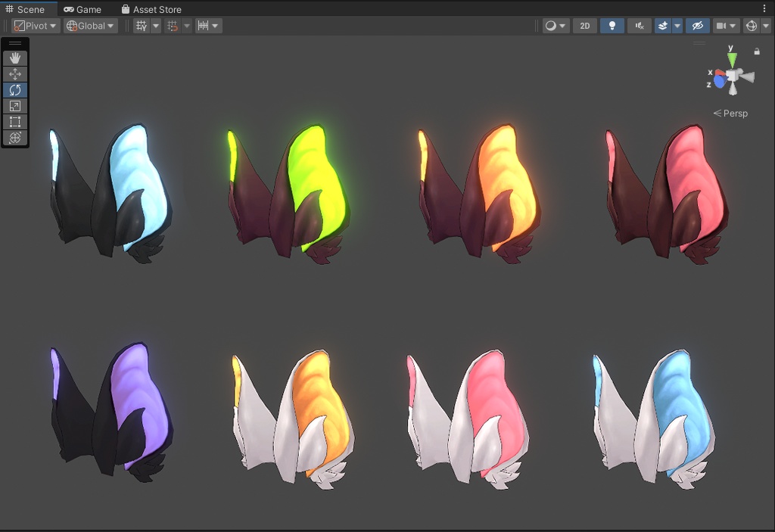Toggle scene audio mute
The width and height of the screenshot is (775, 532).
click(x=640, y=25)
